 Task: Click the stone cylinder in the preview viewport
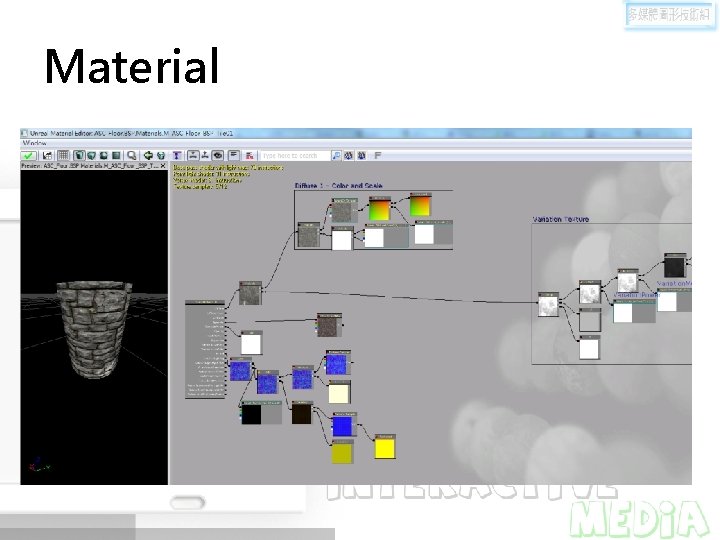[95, 328]
